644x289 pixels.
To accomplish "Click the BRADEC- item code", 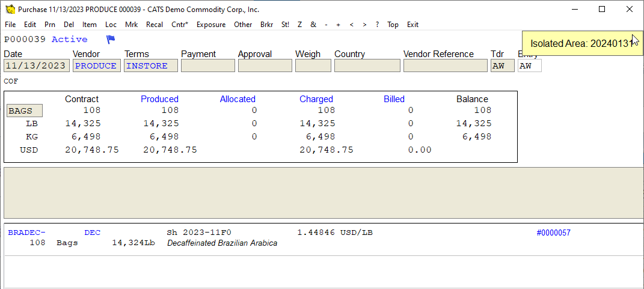I will (26, 233).
